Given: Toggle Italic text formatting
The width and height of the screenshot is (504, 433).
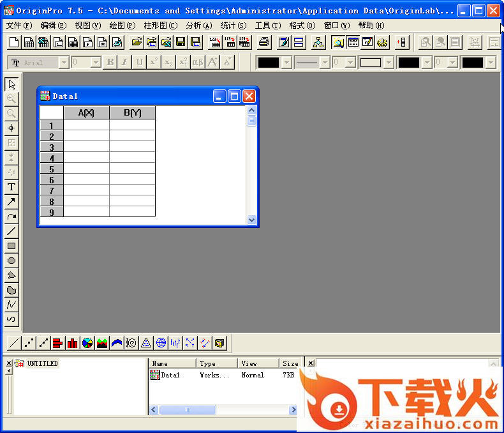Looking at the screenshot, I should 124,62.
